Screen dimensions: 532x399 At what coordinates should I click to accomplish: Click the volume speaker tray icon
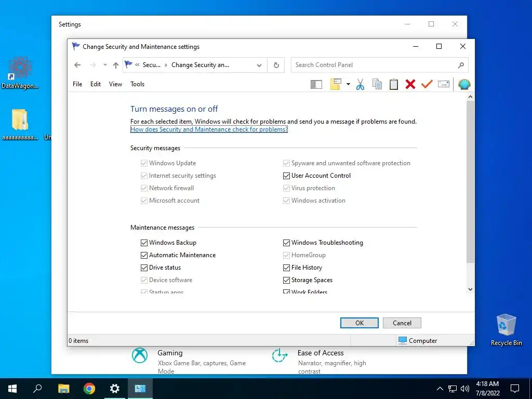(x=465, y=389)
